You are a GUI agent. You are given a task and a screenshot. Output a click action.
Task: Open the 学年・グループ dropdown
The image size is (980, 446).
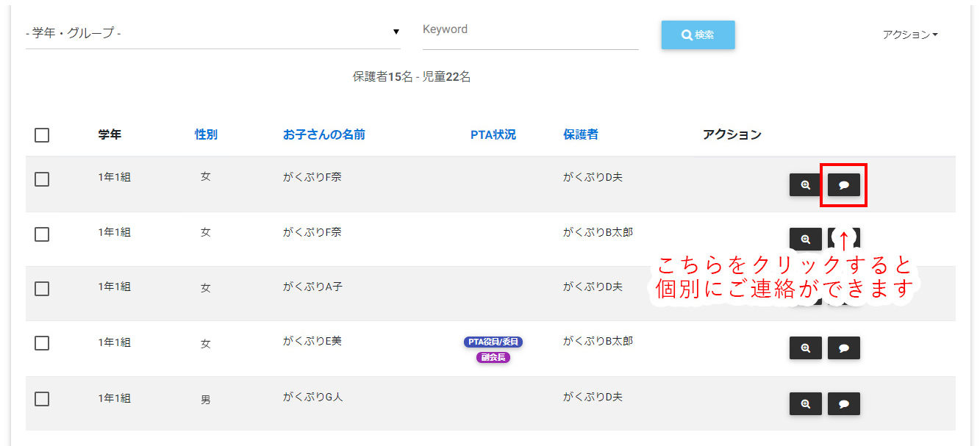click(x=213, y=33)
